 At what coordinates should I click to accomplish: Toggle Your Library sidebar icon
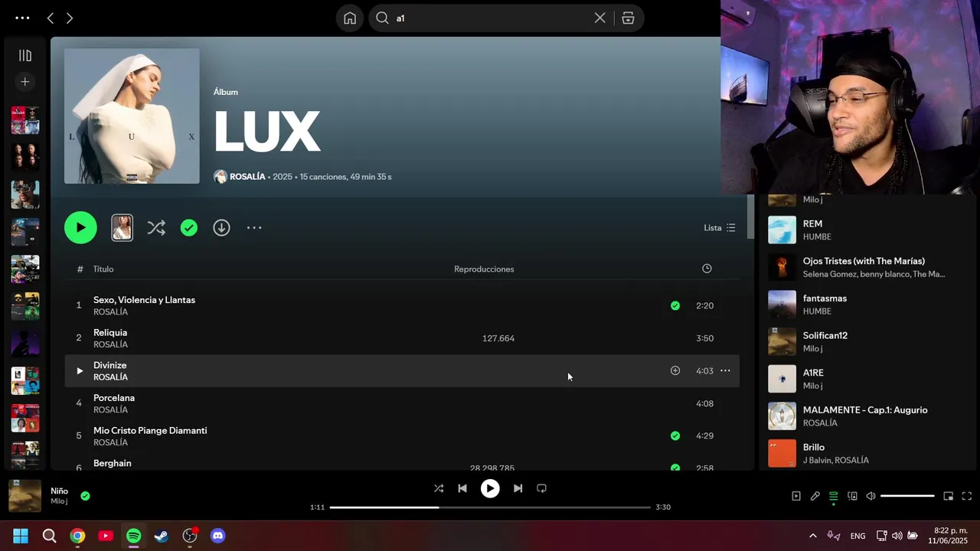[25, 56]
